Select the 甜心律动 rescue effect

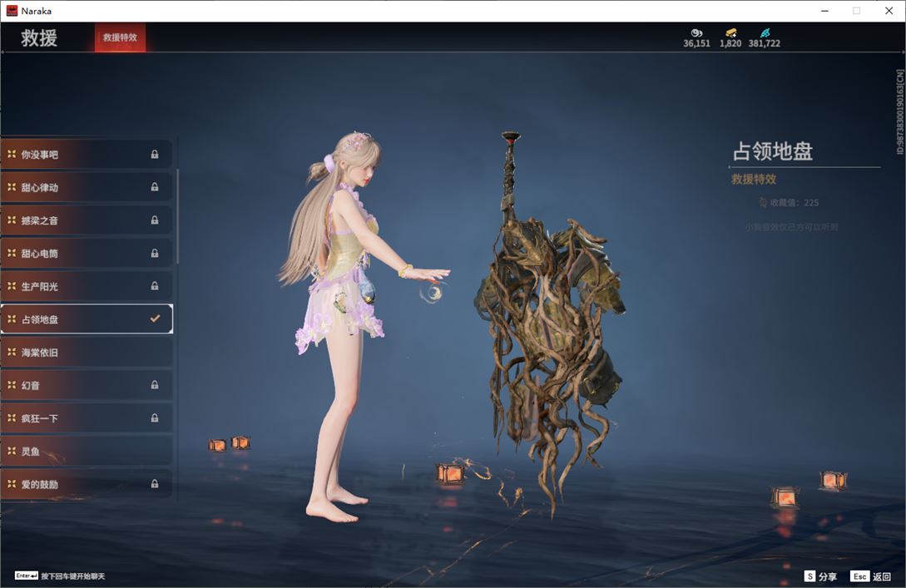pos(87,187)
